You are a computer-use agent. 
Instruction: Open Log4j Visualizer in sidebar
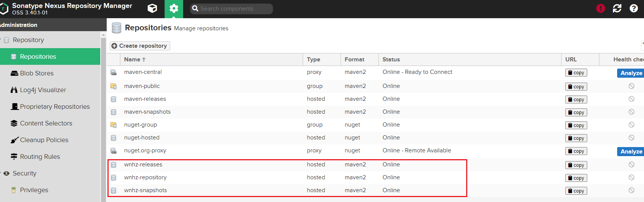pos(50,90)
